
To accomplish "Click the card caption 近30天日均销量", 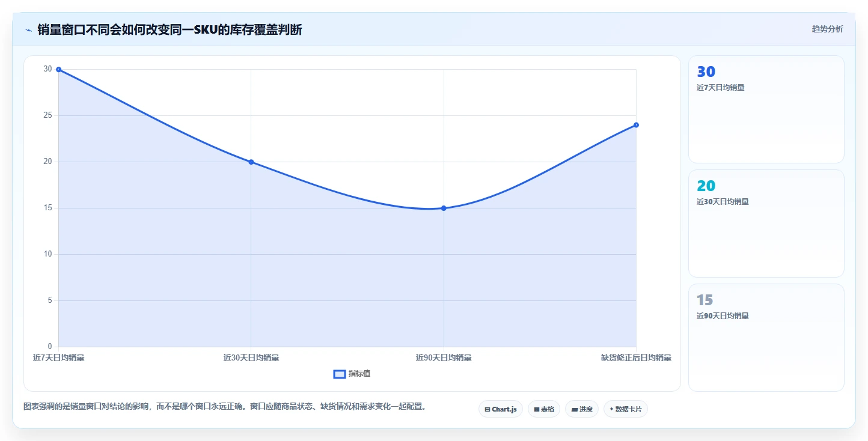I will click(723, 202).
